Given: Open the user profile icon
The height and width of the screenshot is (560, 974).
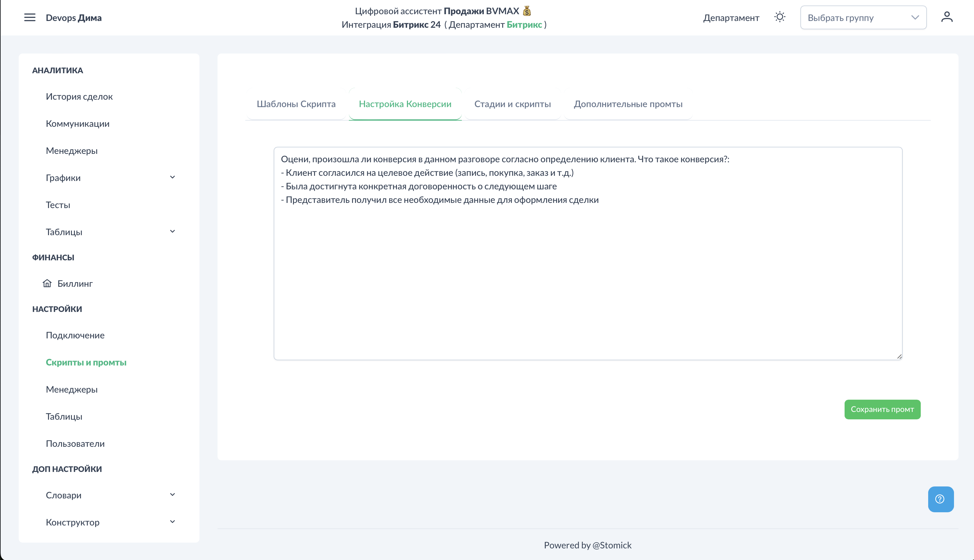Looking at the screenshot, I should click(x=947, y=17).
